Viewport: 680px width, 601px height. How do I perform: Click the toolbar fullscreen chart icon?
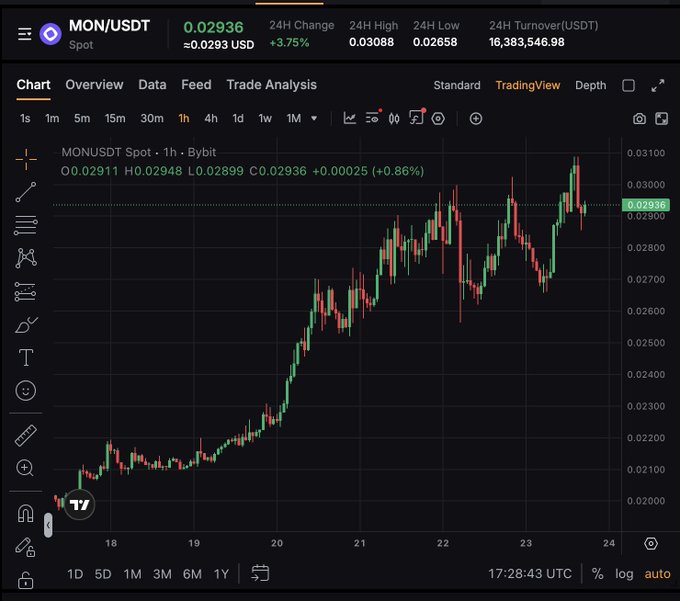(661, 118)
